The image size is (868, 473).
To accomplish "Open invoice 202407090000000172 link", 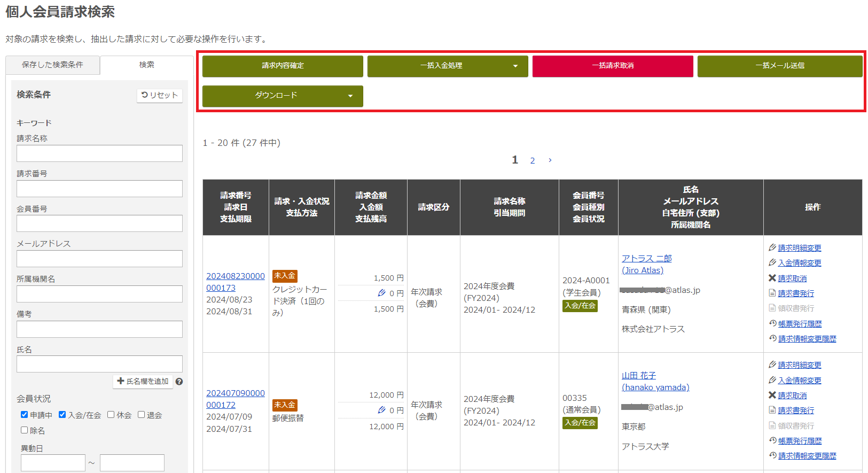I will tap(236, 399).
